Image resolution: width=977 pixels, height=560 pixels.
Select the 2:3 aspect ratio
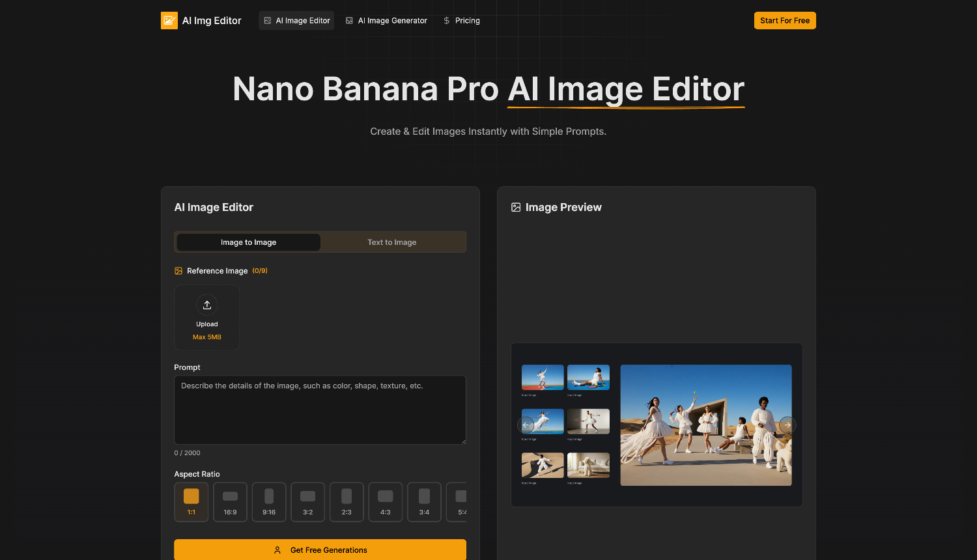tap(347, 502)
